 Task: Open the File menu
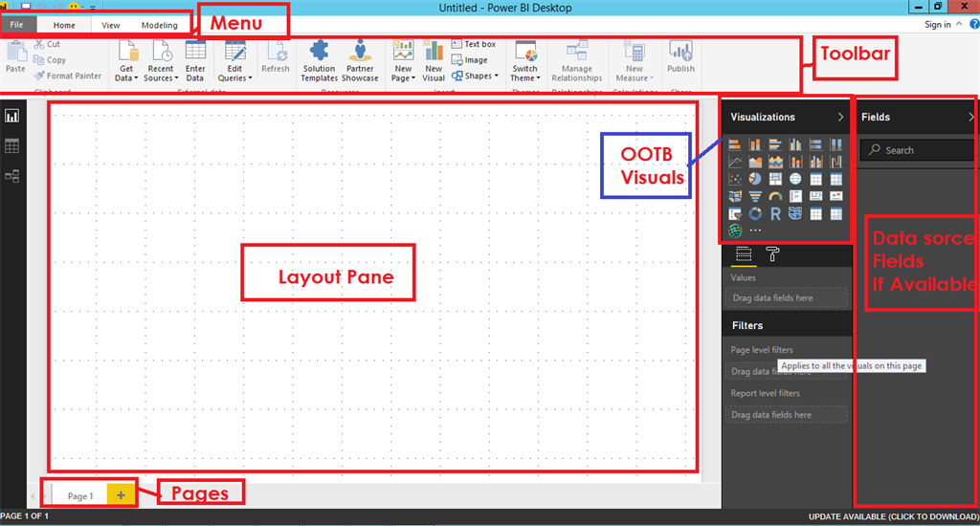coord(17,25)
